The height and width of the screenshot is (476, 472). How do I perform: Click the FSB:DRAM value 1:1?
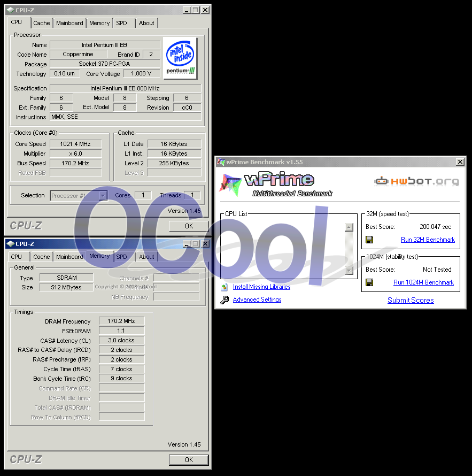click(122, 331)
